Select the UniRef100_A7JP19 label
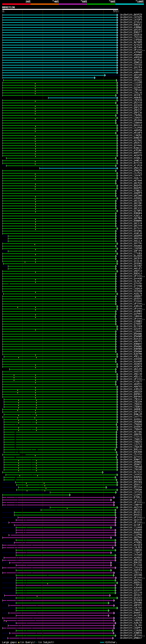 (131, 165)
